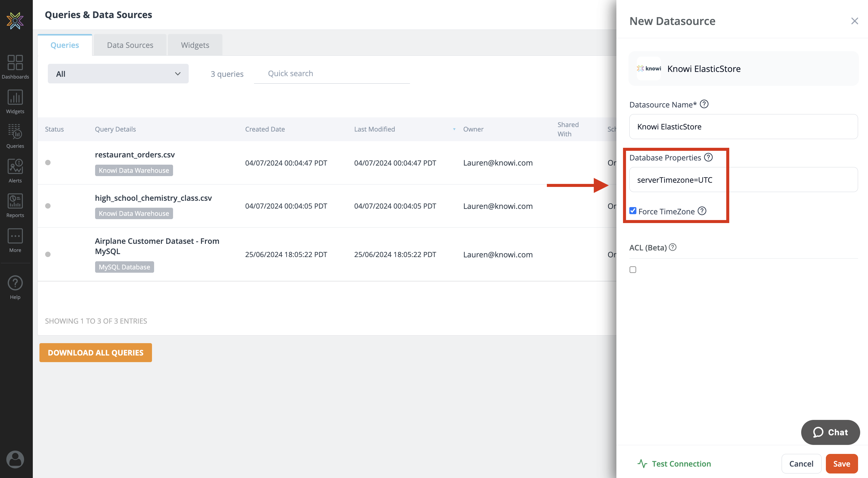The image size is (868, 478).
Task: Uncheck the Force TimeZone checkbox
Action: tap(633, 211)
